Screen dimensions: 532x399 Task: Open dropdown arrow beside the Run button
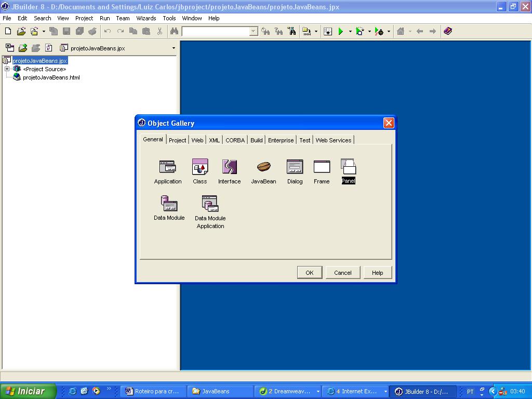click(350, 32)
